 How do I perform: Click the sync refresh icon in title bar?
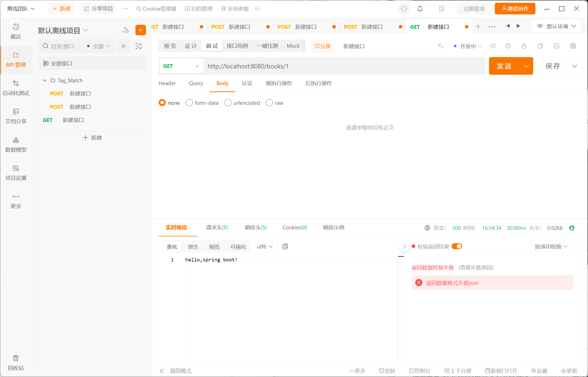404,9
